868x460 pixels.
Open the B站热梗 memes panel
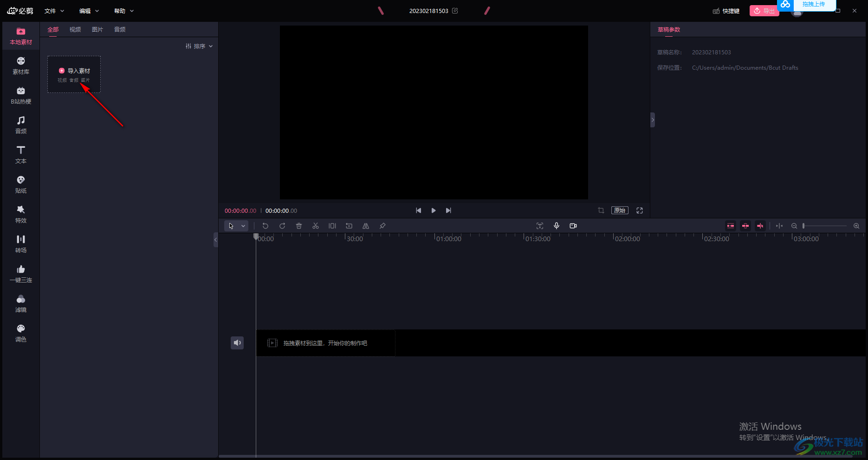tap(21, 96)
